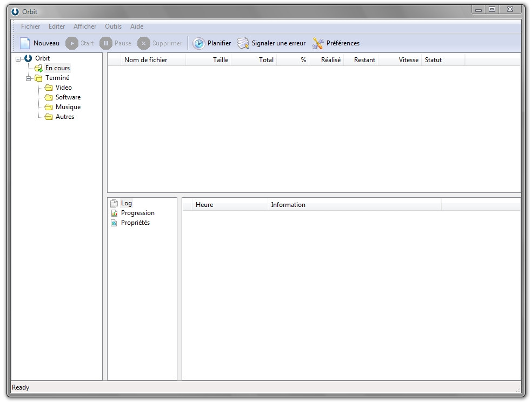Viewport: 532px width, 402px height.
Task: Click the Pause icon in the toolbar
Action: pos(105,43)
